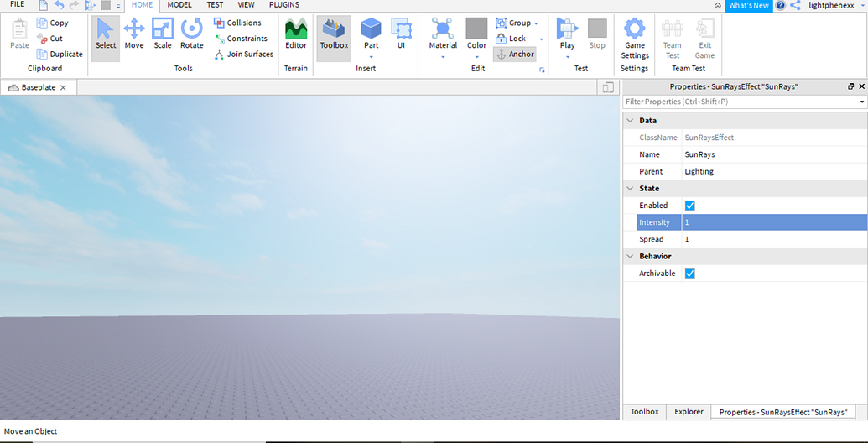Collapse the State section
868x443 pixels.
click(x=630, y=189)
